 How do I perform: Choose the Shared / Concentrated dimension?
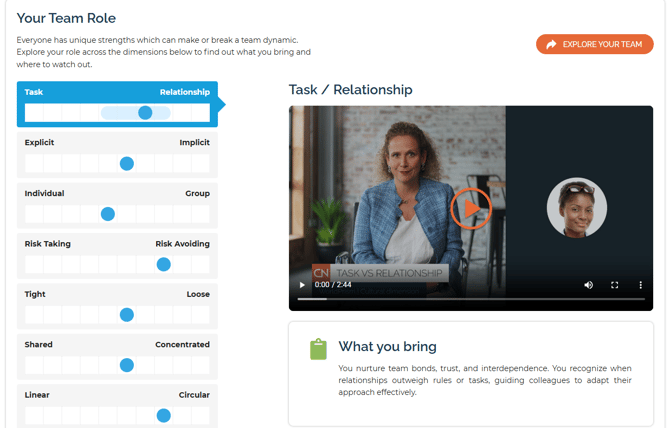[117, 357]
